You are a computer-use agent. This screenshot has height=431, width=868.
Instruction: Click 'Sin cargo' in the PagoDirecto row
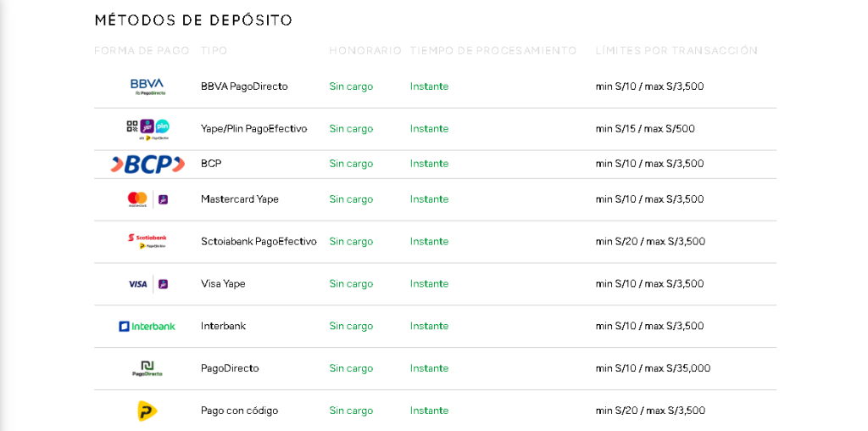(351, 368)
